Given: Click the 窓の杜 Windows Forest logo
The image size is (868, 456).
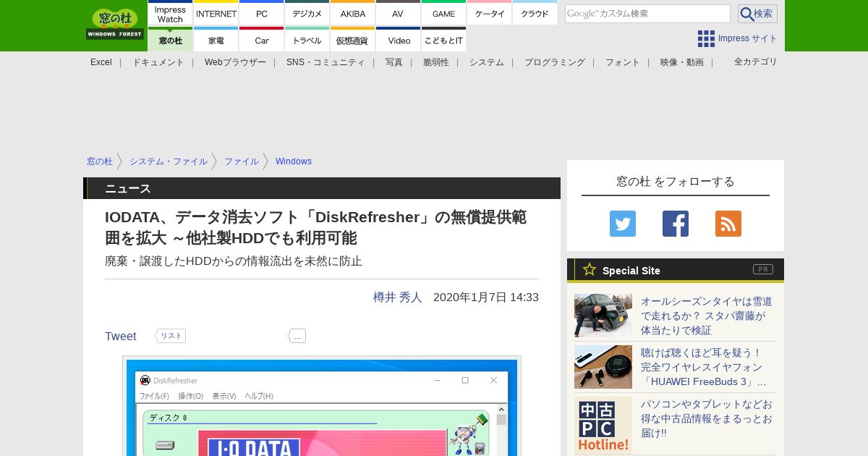Looking at the screenshot, I should [115, 25].
